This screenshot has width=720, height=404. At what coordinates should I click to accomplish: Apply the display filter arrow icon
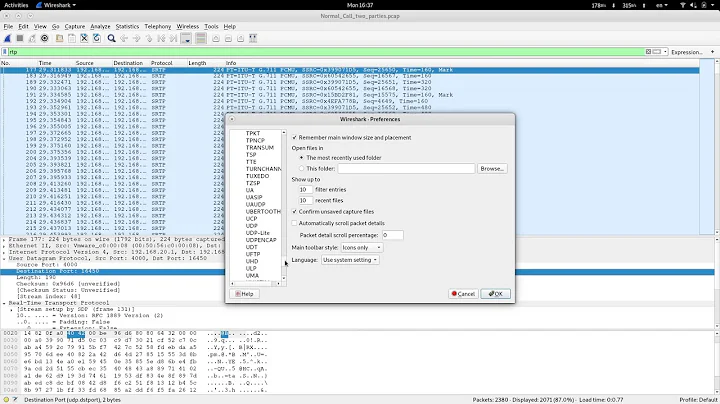click(x=657, y=52)
